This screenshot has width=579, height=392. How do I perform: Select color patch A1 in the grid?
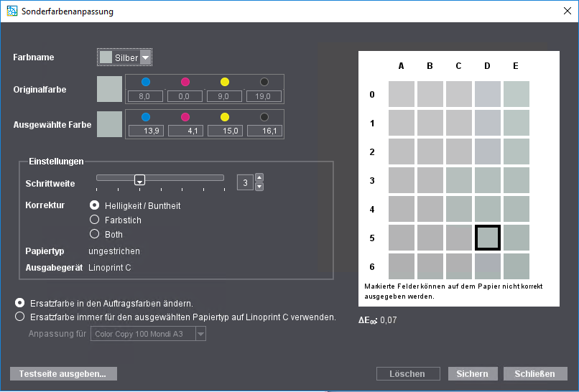pyautogui.click(x=402, y=123)
